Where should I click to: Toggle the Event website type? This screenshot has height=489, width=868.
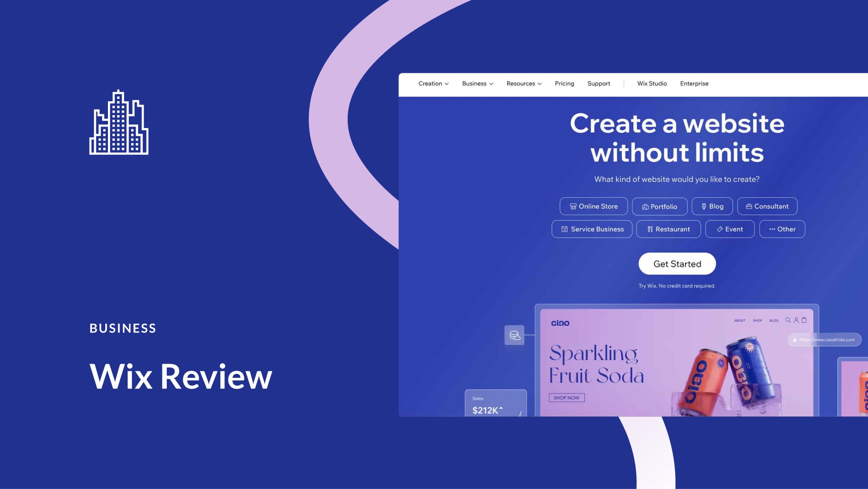pyautogui.click(x=730, y=229)
